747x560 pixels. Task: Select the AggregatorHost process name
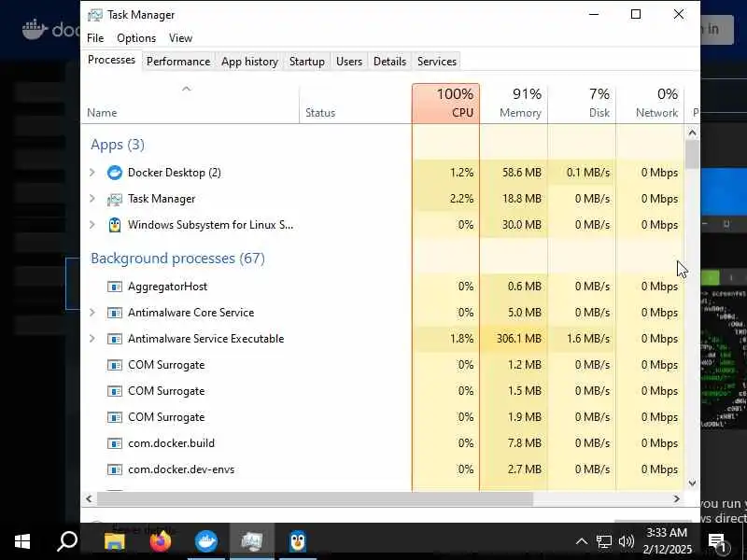pyautogui.click(x=168, y=287)
